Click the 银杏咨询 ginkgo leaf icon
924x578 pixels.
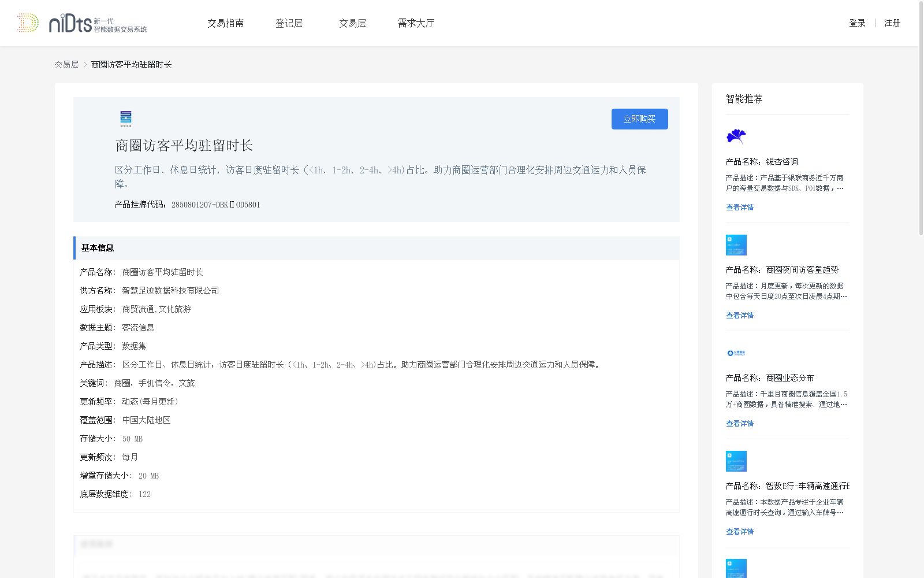tap(736, 137)
